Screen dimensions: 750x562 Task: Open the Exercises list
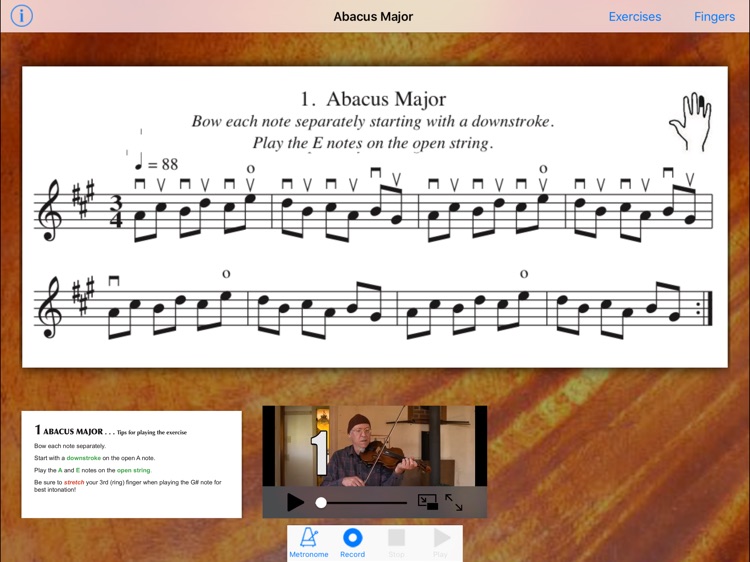635,17
